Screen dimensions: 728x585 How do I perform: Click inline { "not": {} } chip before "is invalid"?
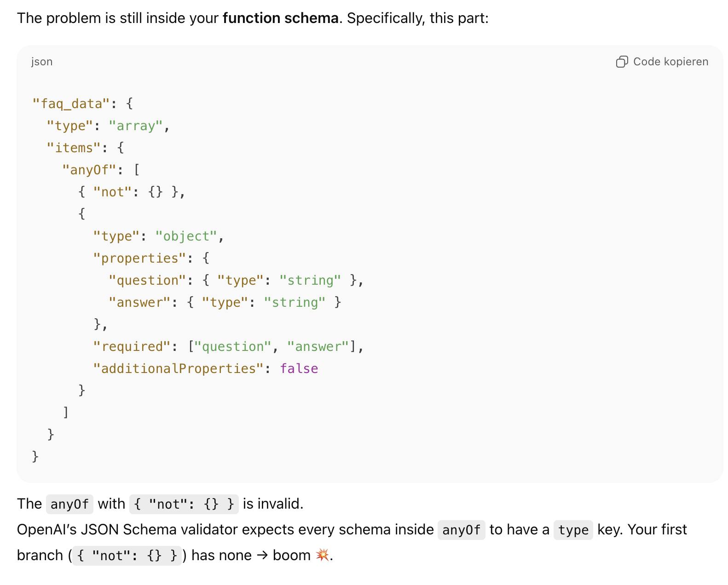coord(184,504)
